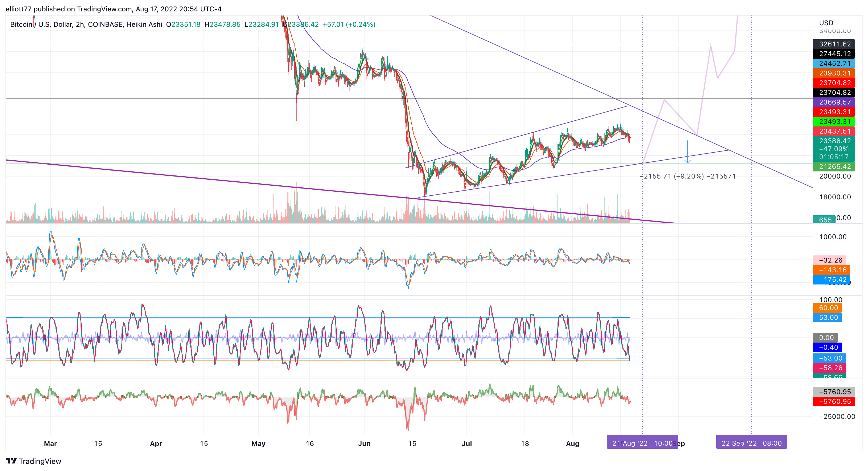The height and width of the screenshot is (471, 868).
Task: Click the Aug label on time axis
Action: point(573,444)
